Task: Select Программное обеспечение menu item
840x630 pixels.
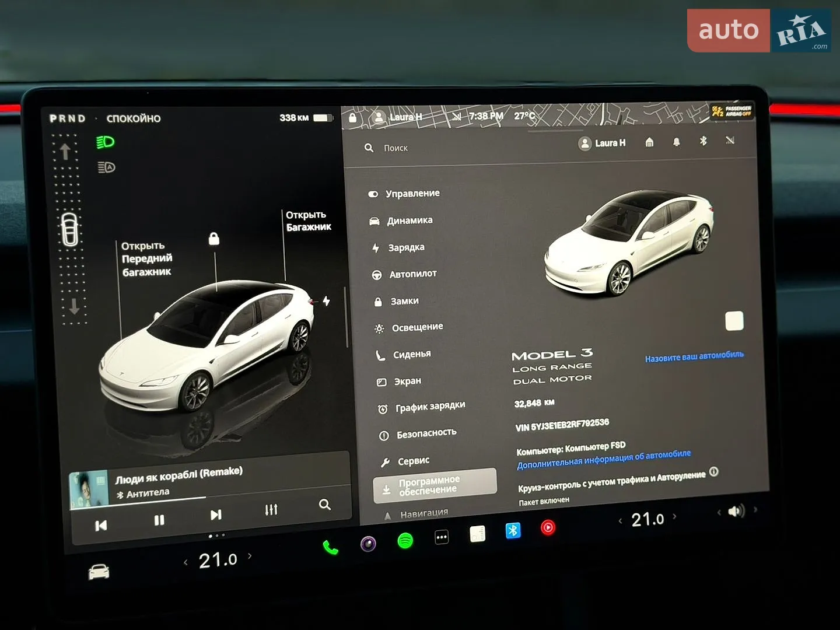Action: click(x=435, y=485)
